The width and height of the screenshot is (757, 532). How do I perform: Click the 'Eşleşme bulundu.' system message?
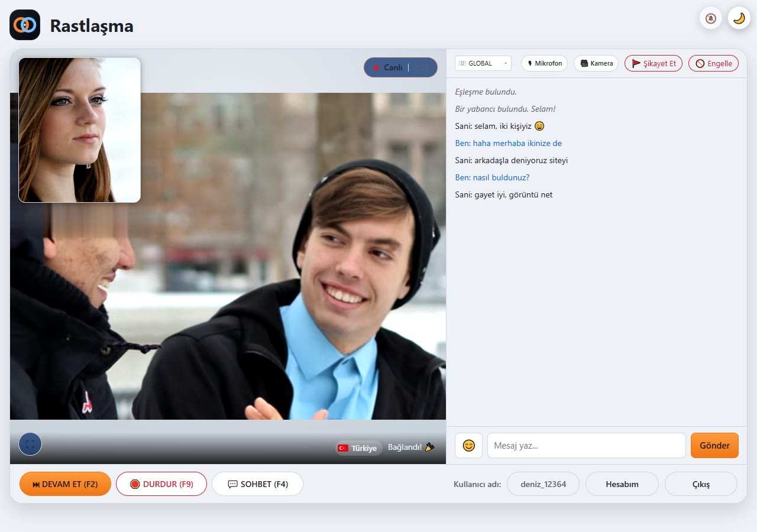click(x=486, y=92)
